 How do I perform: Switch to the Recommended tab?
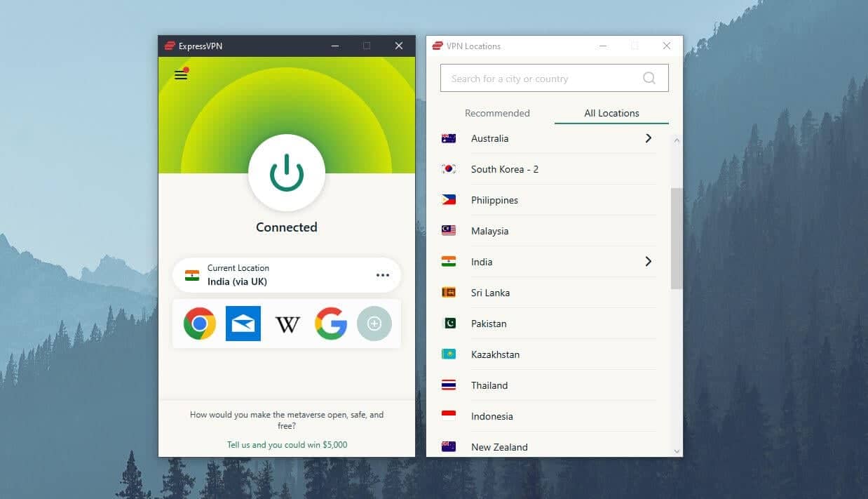click(x=497, y=113)
